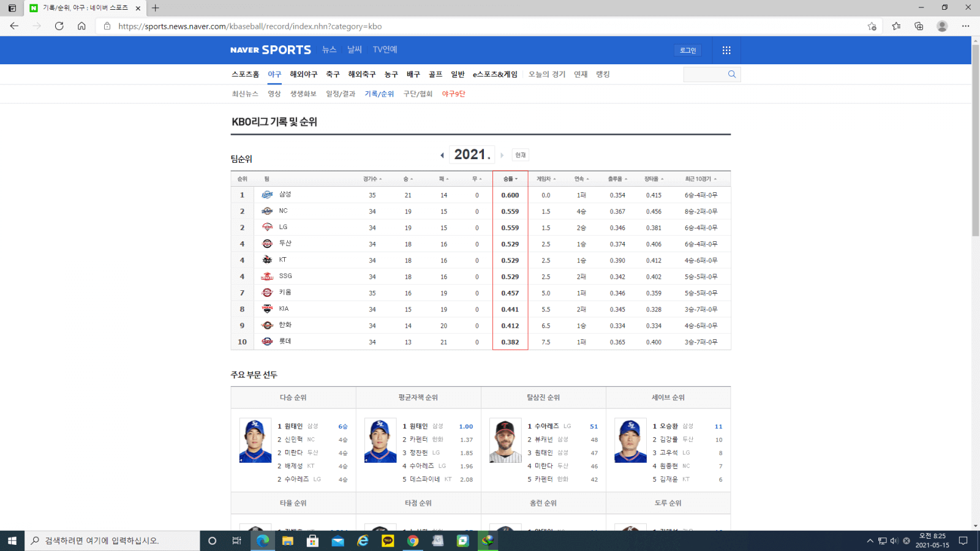Open the 일정/결과 submenu tab

pos(341,94)
